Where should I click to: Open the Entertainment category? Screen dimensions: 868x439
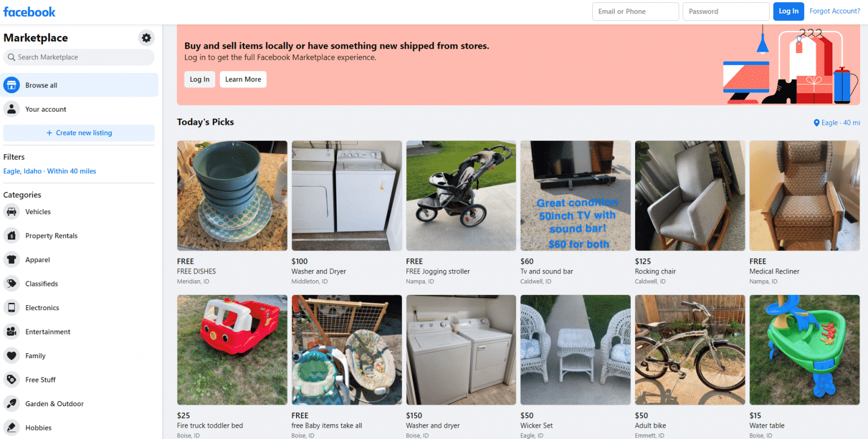tap(47, 332)
